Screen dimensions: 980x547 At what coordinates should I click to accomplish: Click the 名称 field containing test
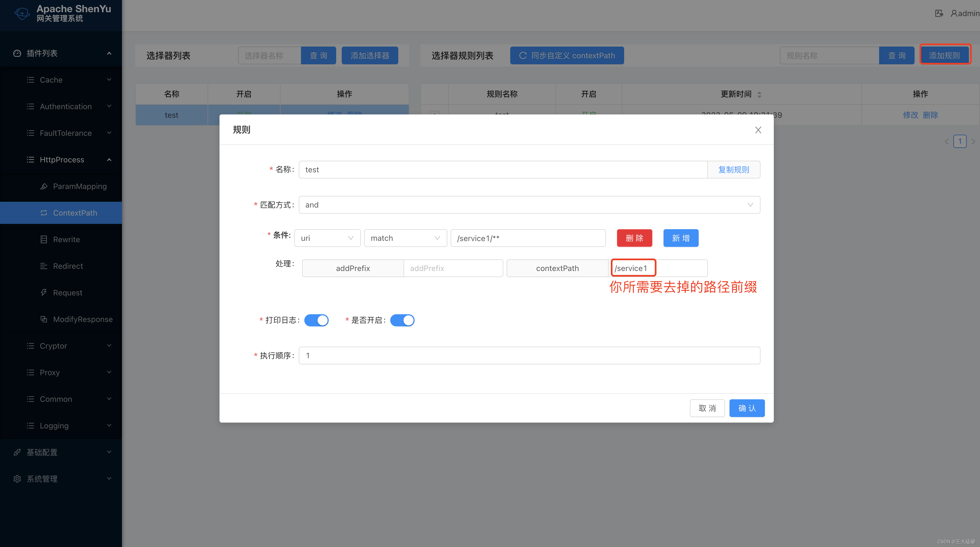pyautogui.click(x=503, y=170)
